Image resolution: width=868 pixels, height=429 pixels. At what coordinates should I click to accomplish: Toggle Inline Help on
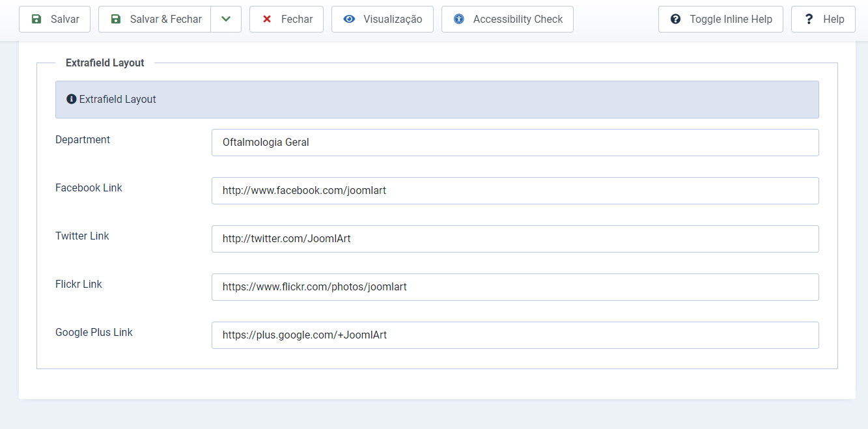coord(721,20)
